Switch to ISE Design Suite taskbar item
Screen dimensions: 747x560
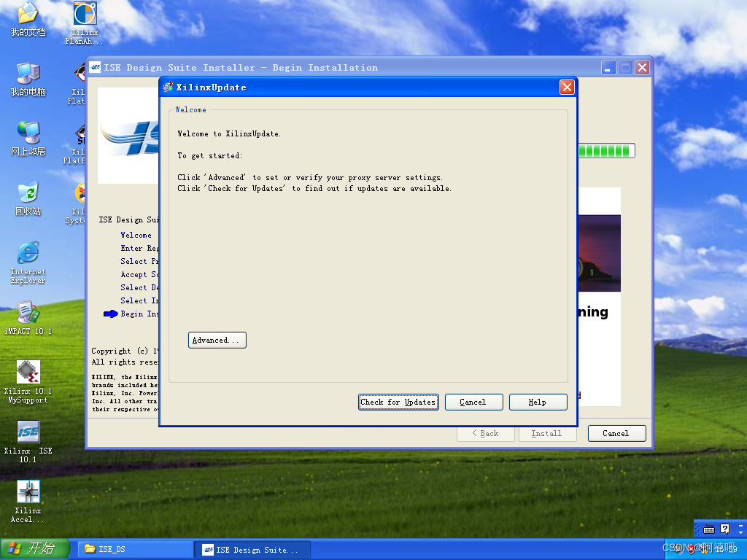coord(252,550)
